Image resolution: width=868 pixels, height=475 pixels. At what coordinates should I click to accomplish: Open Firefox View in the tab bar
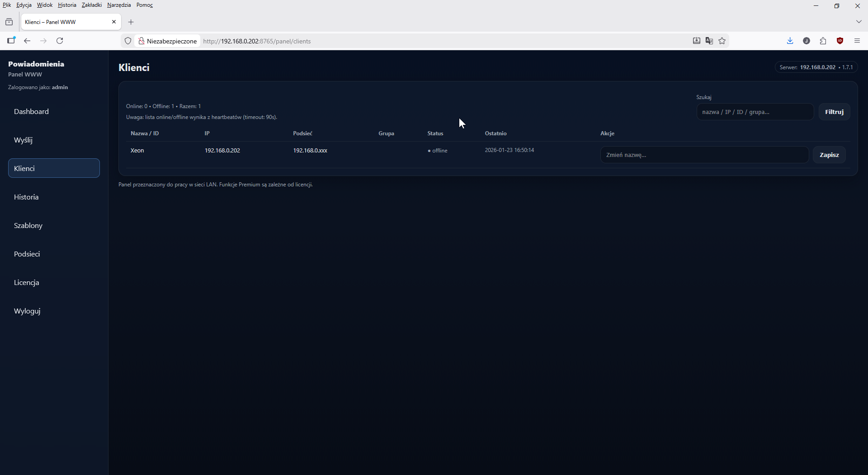9,21
